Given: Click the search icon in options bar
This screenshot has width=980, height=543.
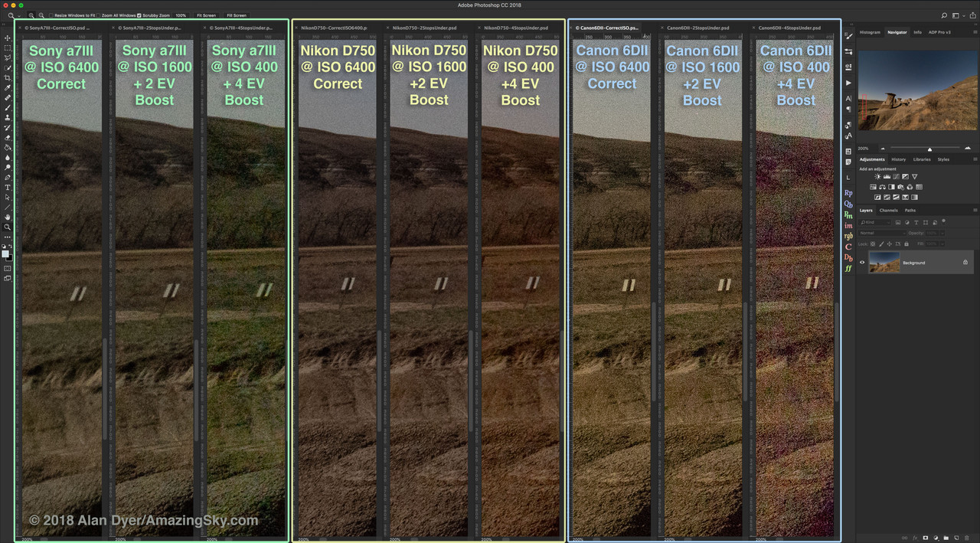Looking at the screenshot, I should (x=944, y=15).
